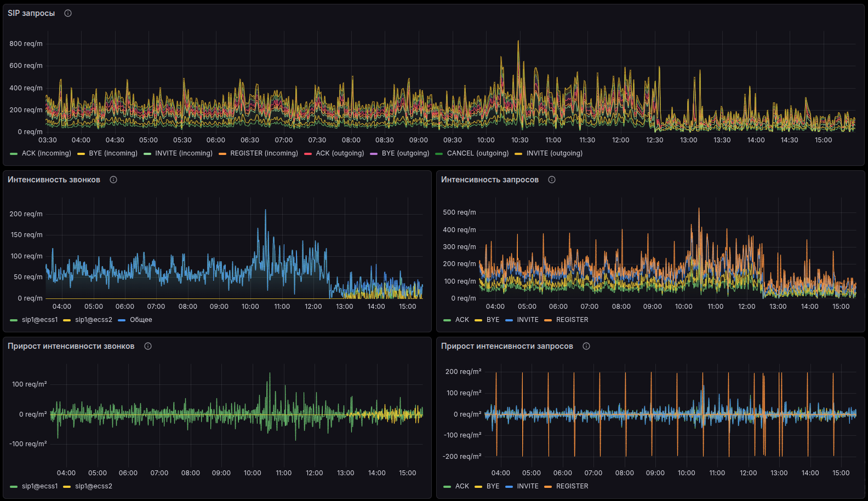Toggle ACK (incoming) series in SIP legend

point(46,153)
